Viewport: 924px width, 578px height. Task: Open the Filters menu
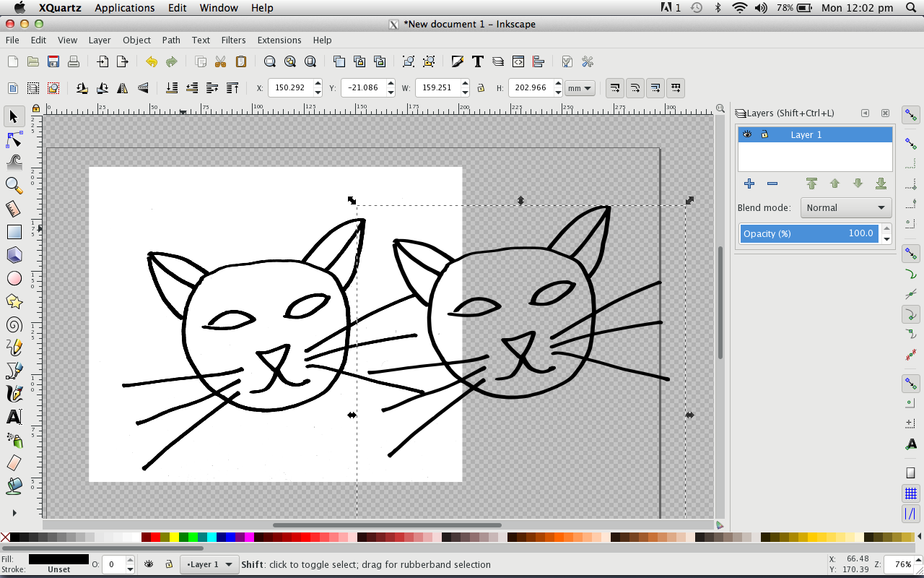pyautogui.click(x=233, y=40)
